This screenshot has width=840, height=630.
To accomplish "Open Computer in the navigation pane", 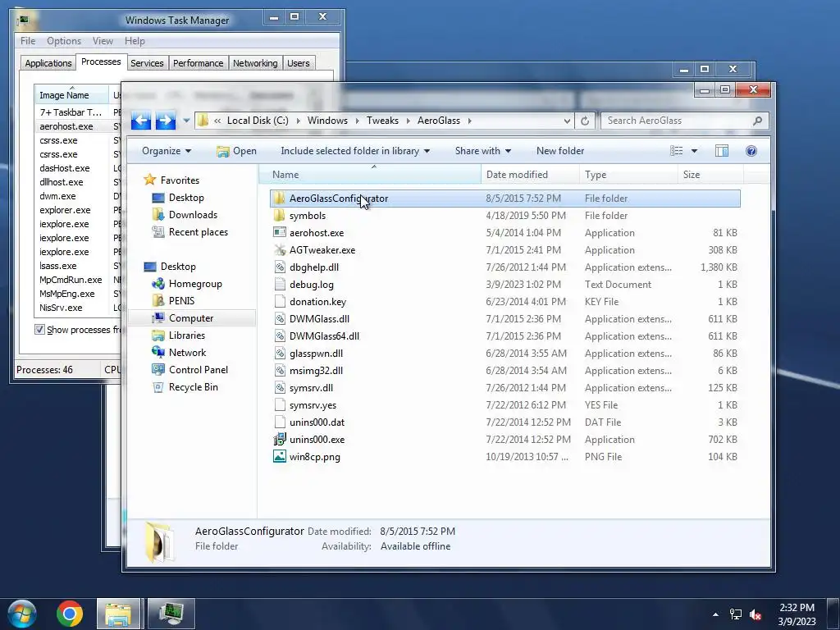I will [x=190, y=318].
